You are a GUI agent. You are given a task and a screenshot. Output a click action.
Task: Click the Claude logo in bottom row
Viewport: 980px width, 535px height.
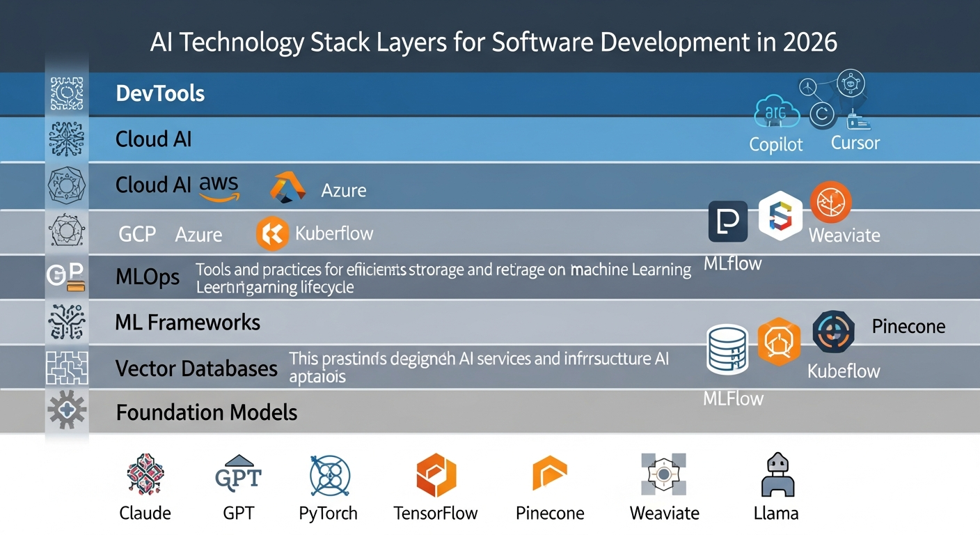pyautogui.click(x=145, y=474)
